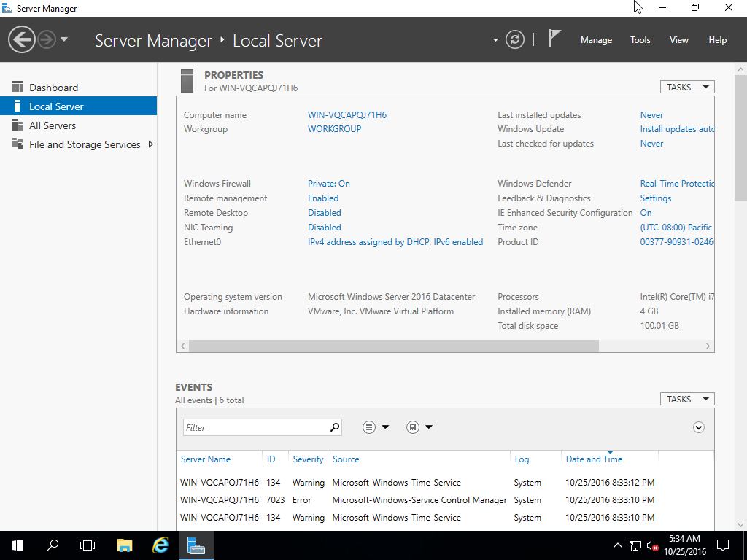Expand File and Storage Services arrow

(150, 144)
